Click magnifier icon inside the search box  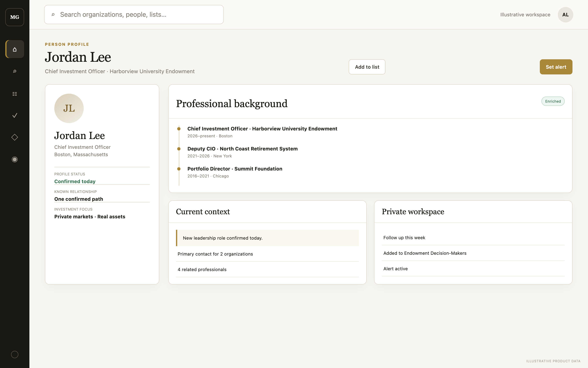point(53,15)
